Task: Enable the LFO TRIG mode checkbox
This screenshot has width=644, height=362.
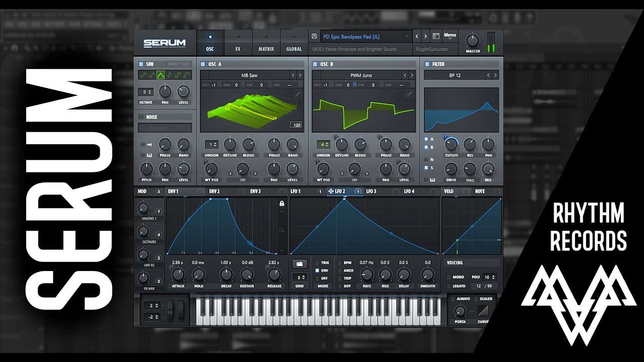Action: click(x=316, y=263)
